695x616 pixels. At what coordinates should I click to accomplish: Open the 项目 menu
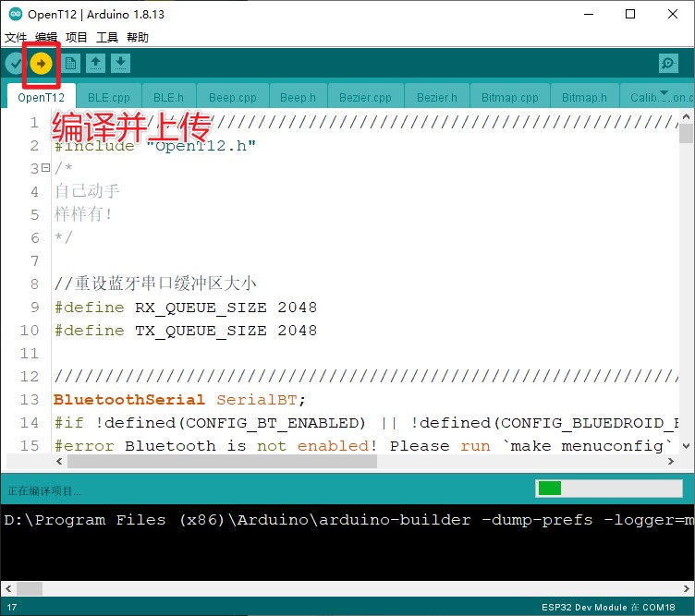coord(76,37)
